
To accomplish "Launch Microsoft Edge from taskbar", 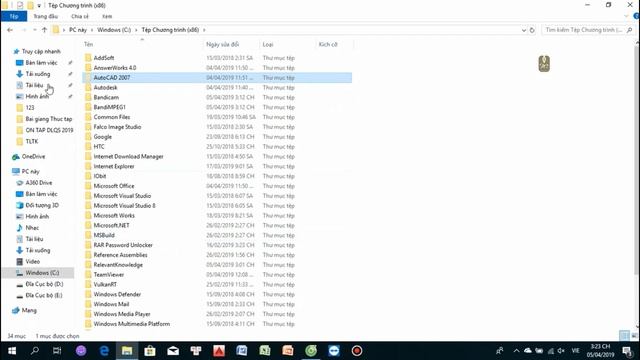I will (104, 351).
